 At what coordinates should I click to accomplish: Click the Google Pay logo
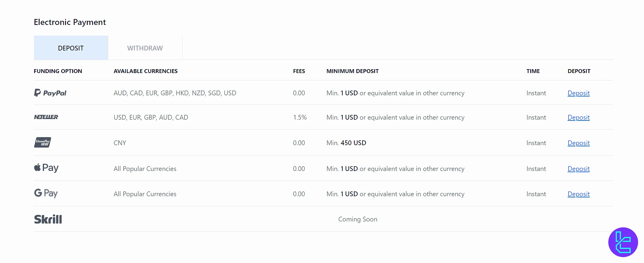coord(46,193)
